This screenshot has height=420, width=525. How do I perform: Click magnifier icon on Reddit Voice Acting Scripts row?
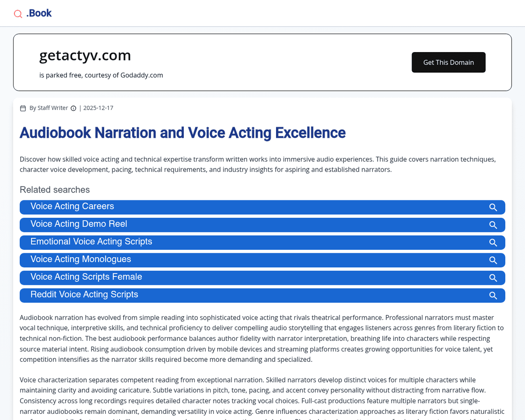[x=493, y=295]
